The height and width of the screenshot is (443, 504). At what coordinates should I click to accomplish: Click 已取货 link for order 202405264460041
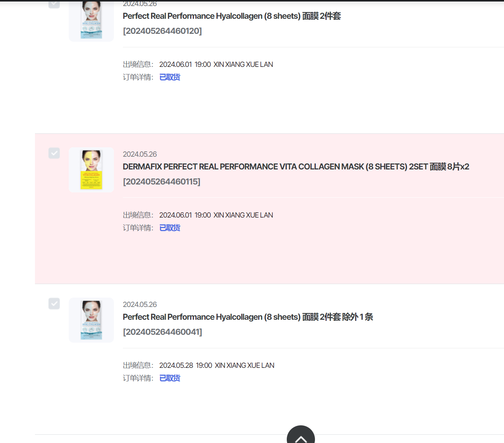(170, 378)
